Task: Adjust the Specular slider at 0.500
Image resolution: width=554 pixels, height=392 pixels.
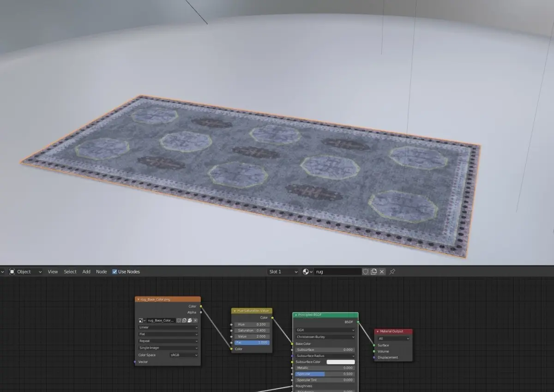Action: click(325, 374)
